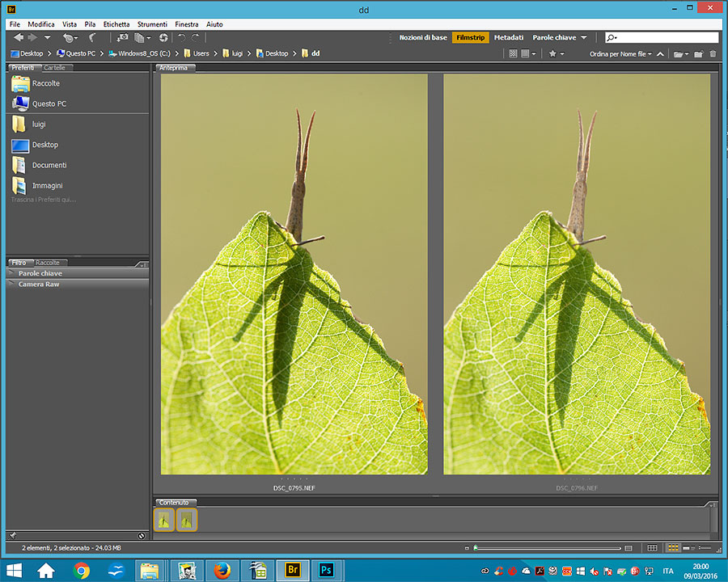728x582 pixels.
Task: Switch to Metadati workspace
Action: 509,38
